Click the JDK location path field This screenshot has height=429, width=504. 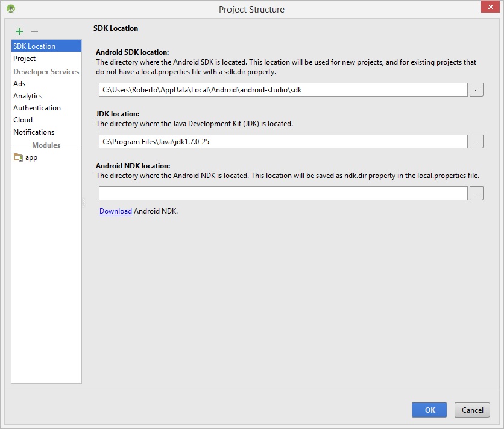(283, 141)
